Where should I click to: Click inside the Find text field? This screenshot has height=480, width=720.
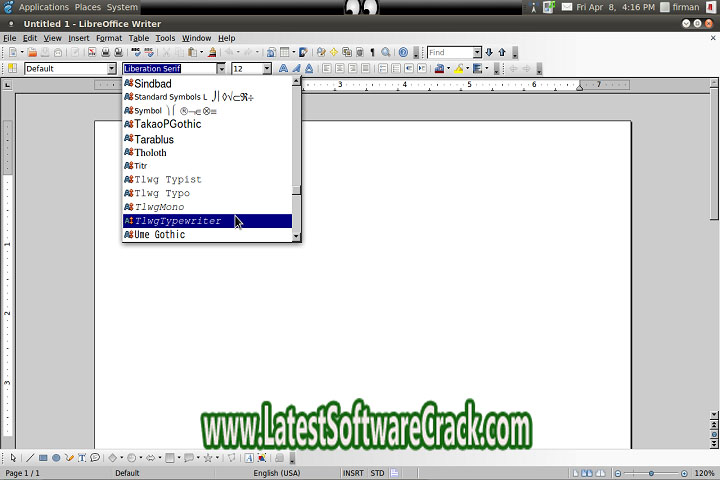tap(449, 52)
